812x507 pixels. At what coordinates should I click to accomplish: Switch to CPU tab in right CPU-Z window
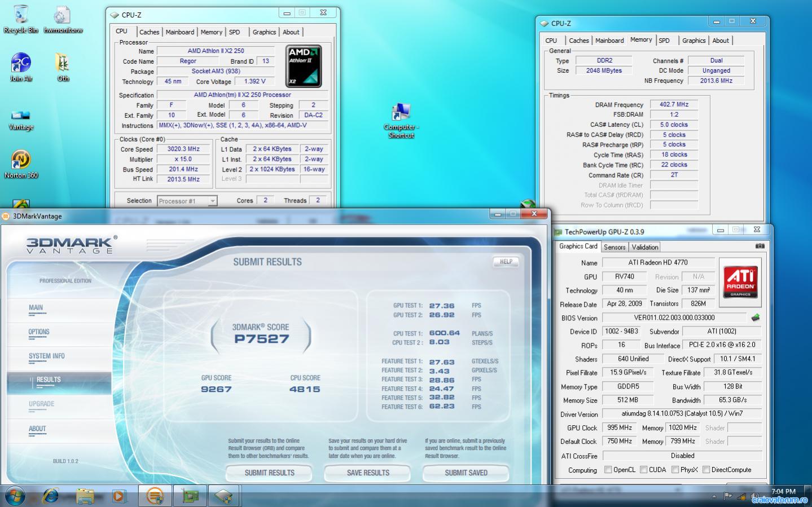(551, 41)
